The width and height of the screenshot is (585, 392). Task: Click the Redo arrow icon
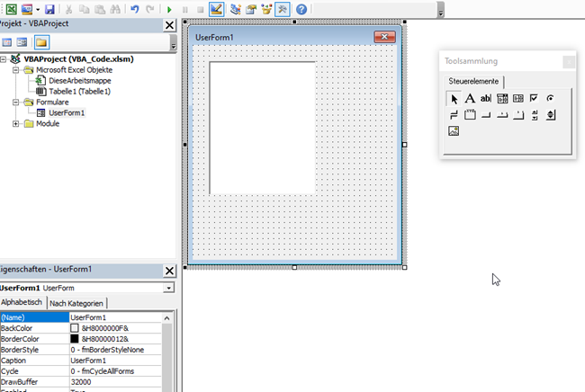point(150,9)
